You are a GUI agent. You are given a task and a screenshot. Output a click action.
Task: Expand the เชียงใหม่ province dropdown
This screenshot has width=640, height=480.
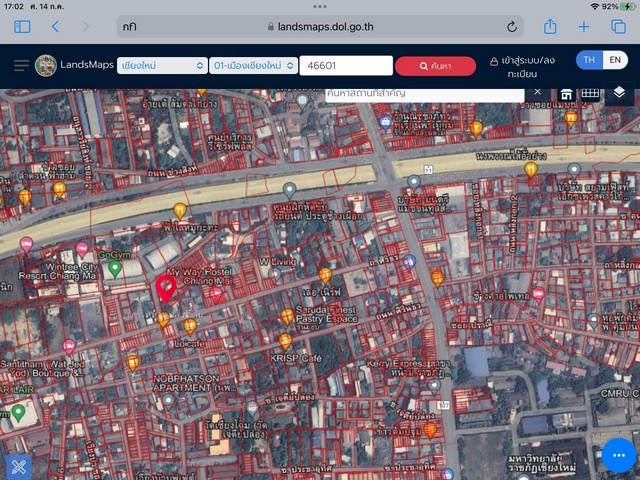pyautogui.click(x=162, y=65)
